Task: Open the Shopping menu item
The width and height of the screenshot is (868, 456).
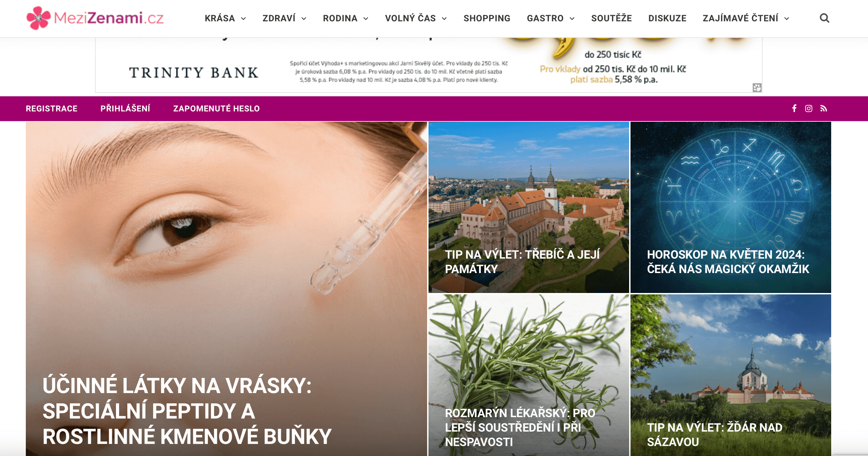Action: click(487, 18)
